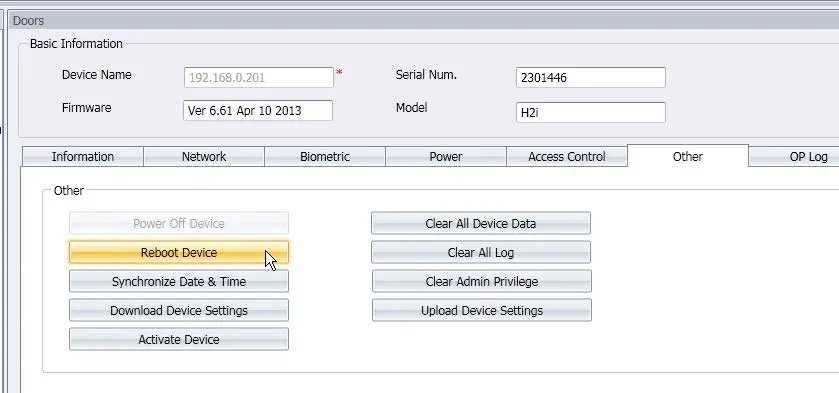Screen dimensions: 839x393
Task: Click the Serial Num. label
Action: (x=426, y=74)
